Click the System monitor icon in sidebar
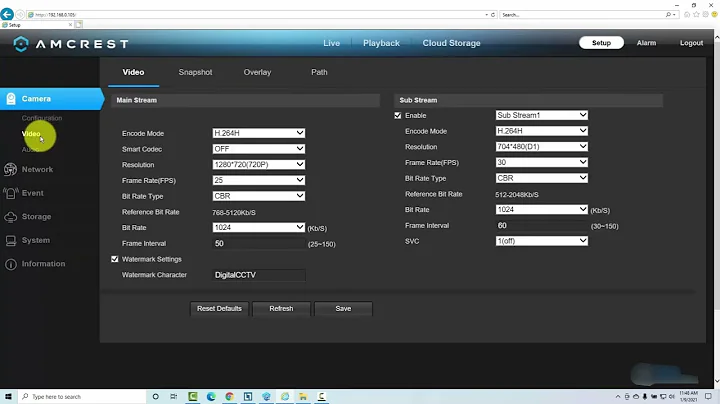This screenshot has height=404, width=720. click(11, 241)
